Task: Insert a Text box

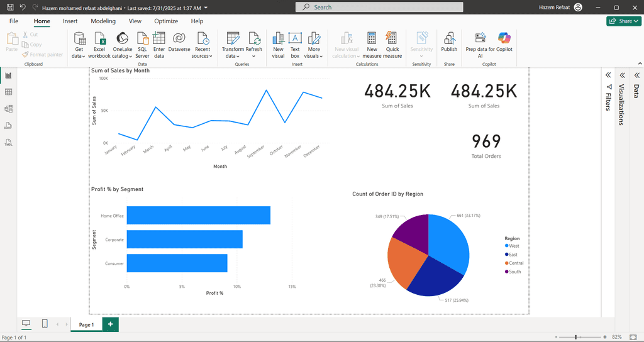Action: click(x=295, y=39)
